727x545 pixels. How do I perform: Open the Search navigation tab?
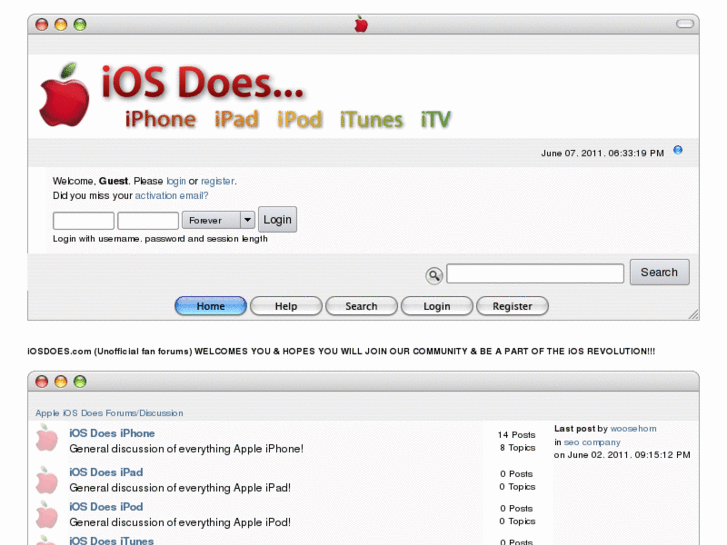pos(361,306)
